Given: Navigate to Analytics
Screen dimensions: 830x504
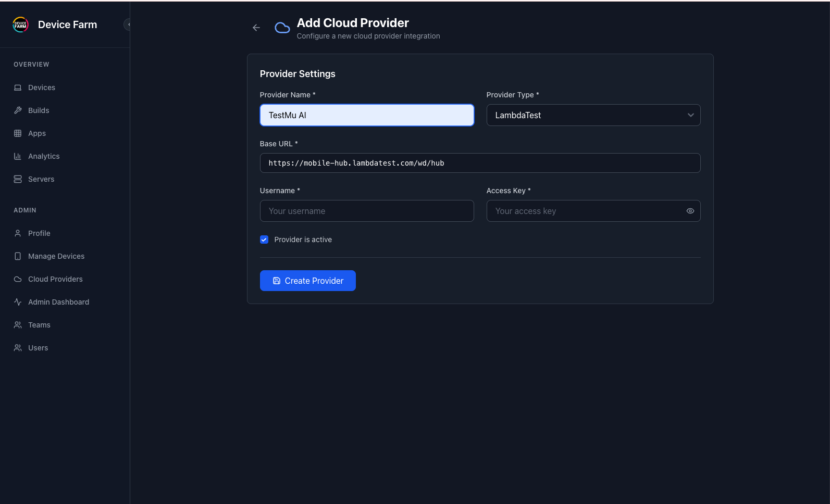Looking at the screenshot, I should 44,156.
